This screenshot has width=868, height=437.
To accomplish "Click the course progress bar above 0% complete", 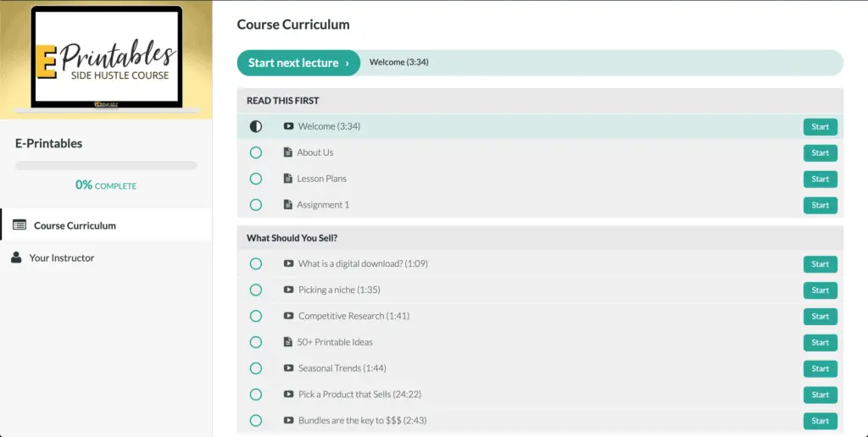I will click(x=106, y=166).
